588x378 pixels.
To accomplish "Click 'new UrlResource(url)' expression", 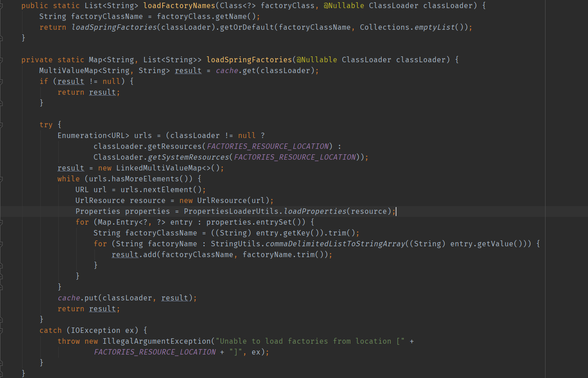I will coord(224,200).
